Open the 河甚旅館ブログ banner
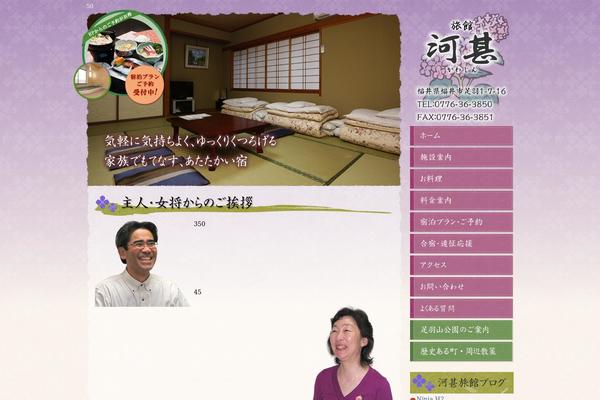 pos(461,382)
